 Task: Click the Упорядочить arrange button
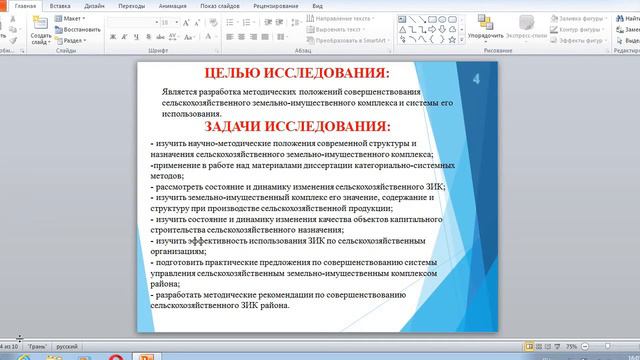(485, 28)
